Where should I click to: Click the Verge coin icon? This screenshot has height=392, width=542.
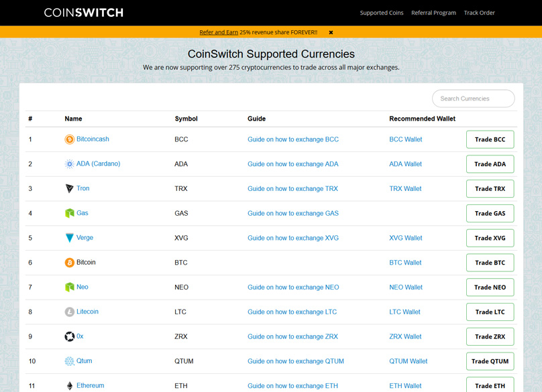pyautogui.click(x=70, y=238)
